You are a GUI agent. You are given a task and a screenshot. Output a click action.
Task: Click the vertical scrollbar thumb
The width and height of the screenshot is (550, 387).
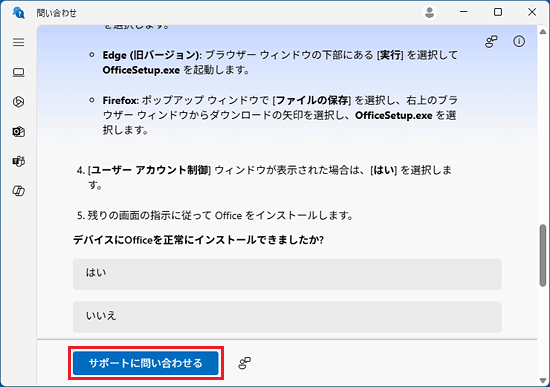543,255
